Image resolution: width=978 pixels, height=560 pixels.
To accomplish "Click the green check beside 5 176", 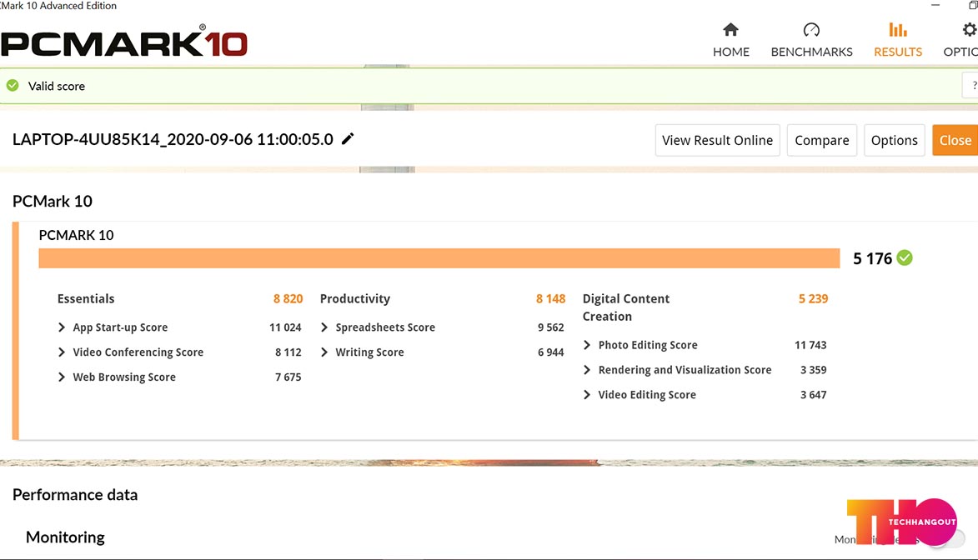I will 905,257.
